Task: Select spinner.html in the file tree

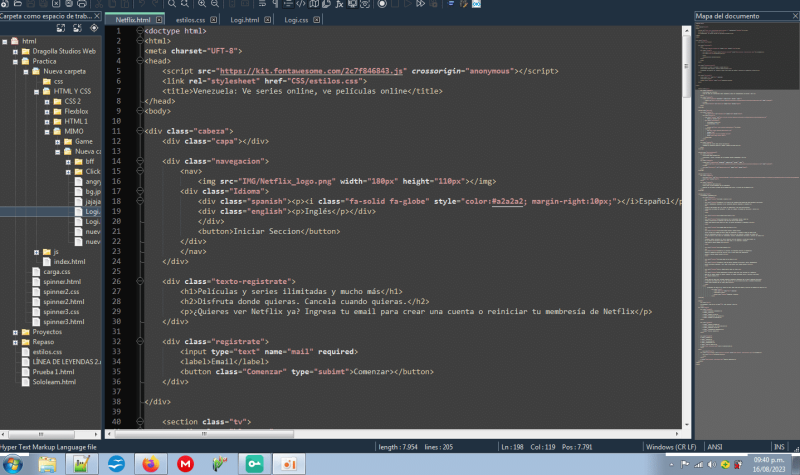Action: pyautogui.click(x=63, y=281)
